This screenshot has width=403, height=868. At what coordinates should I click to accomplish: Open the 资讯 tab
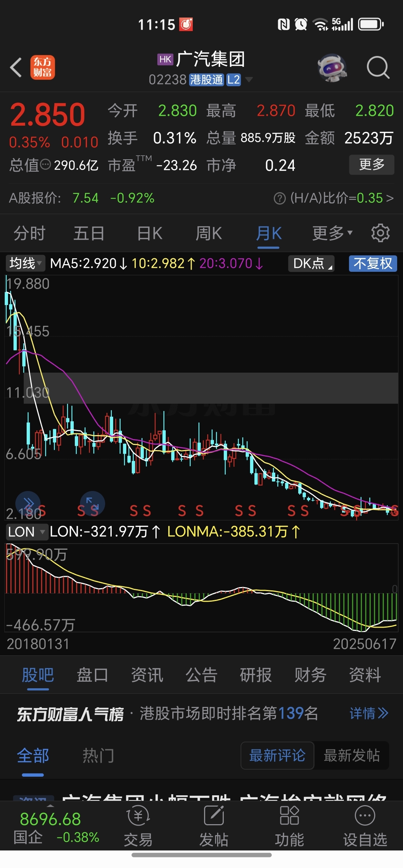[147, 675]
